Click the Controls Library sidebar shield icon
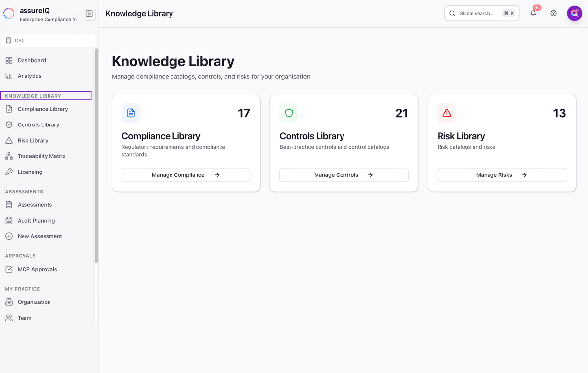Viewport: 588px width, 373px height. (x=9, y=124)
